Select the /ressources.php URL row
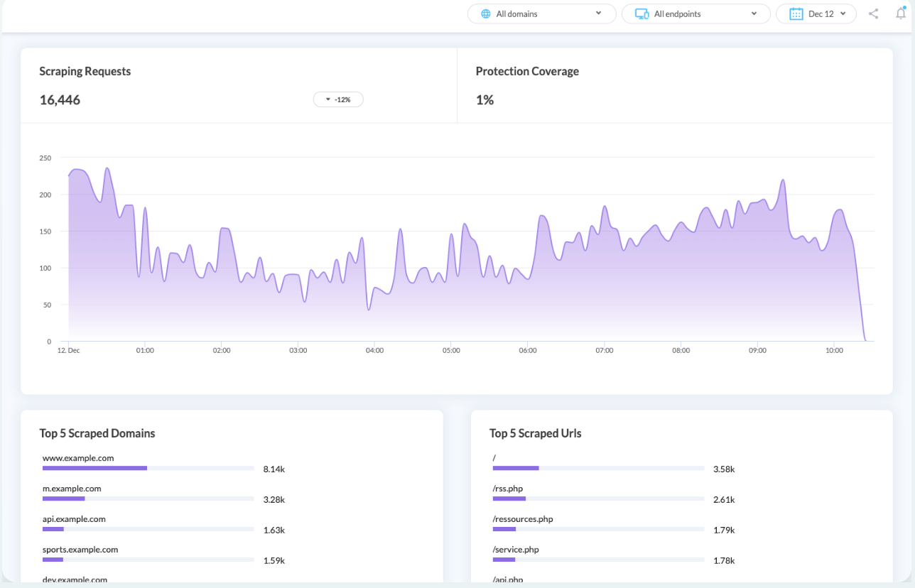The height and width of the screenshot is (588, 915). 523,519
